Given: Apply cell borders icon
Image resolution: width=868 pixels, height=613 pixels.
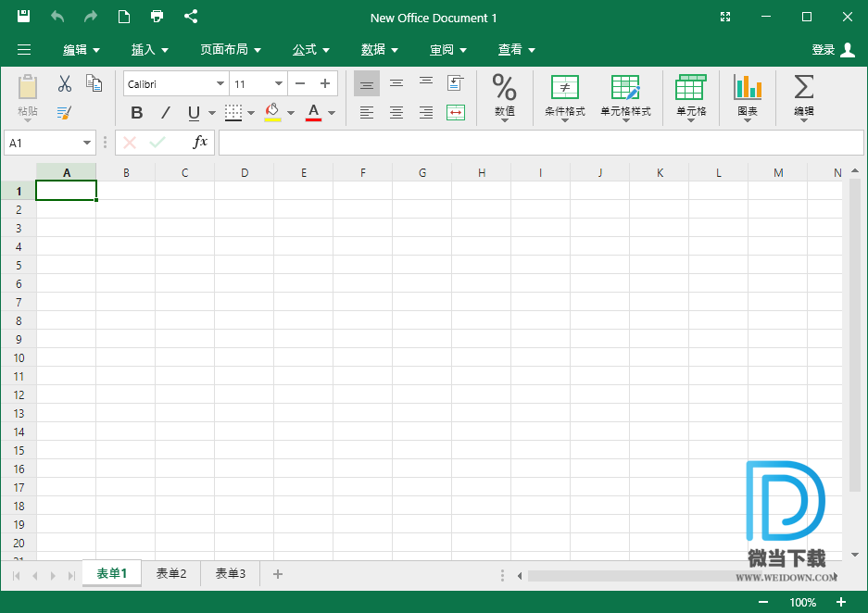Looking at the screenshot, I should (x=233, y=113).
